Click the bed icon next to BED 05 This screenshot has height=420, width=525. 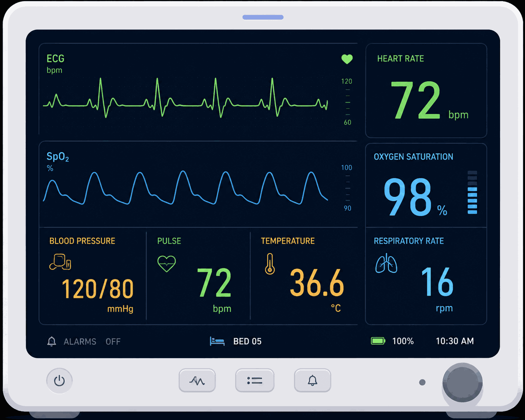coord(217,341)
